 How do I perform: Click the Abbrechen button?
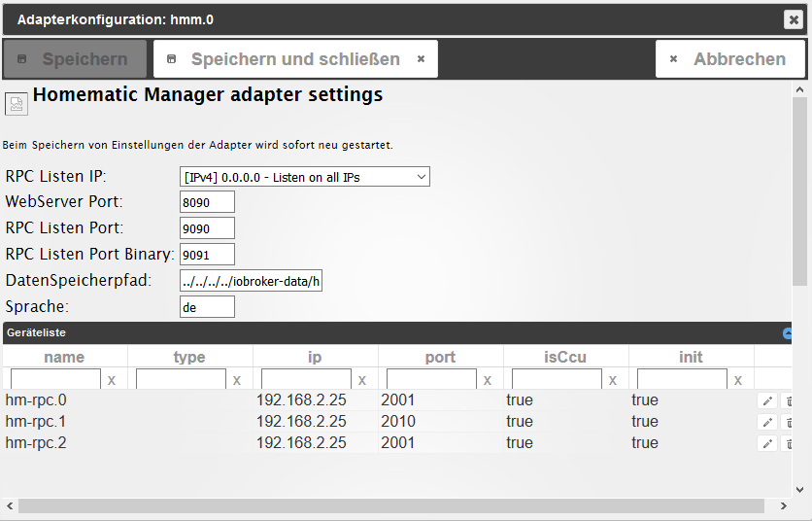click(730, 59)
